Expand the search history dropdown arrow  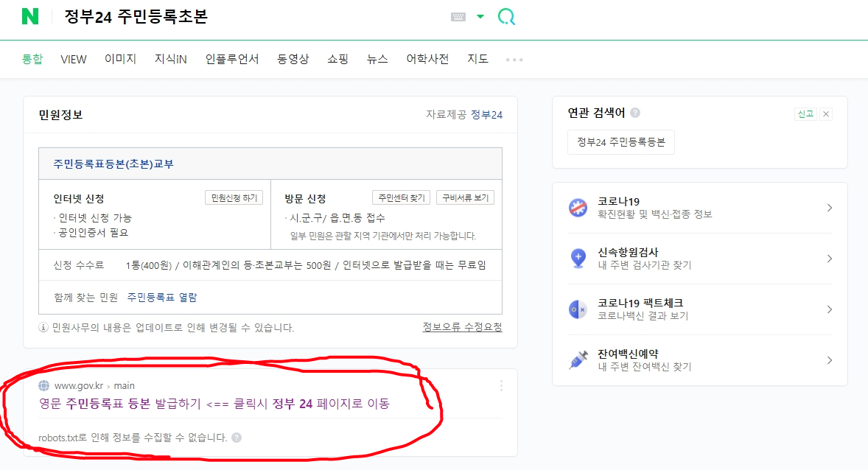point(480,17)
